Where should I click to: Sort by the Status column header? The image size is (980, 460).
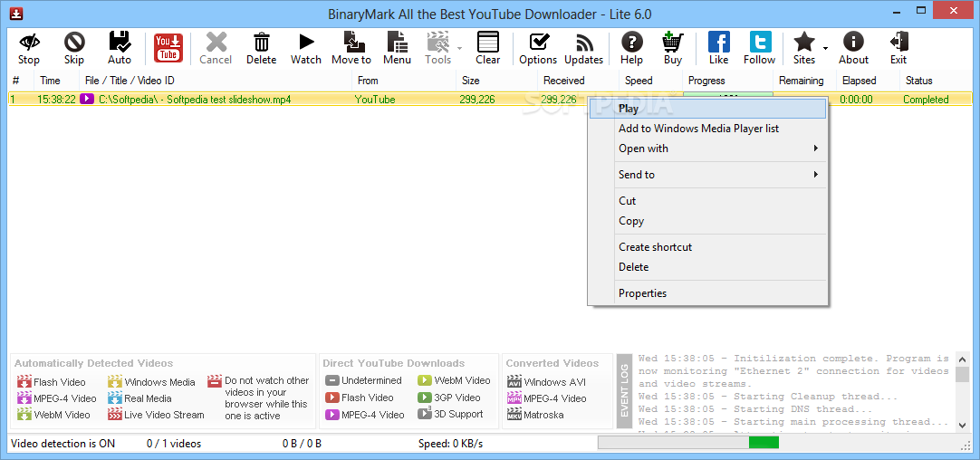click(x=937, y=81)
